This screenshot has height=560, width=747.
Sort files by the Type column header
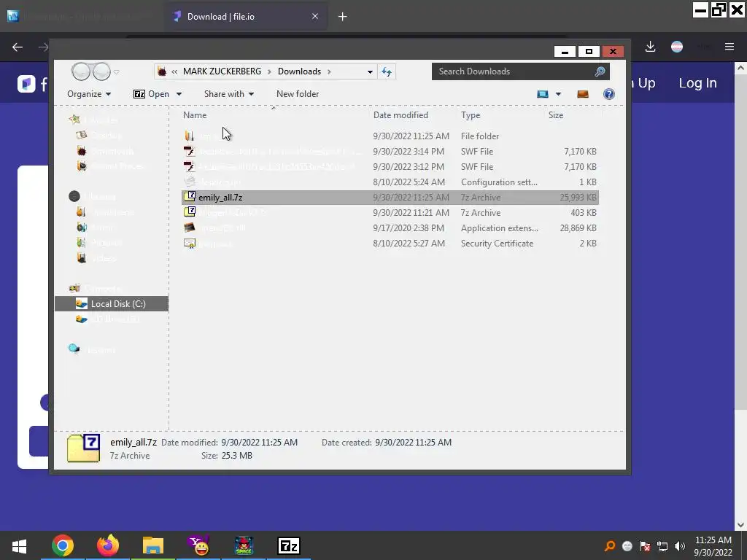tap(500, 114)
